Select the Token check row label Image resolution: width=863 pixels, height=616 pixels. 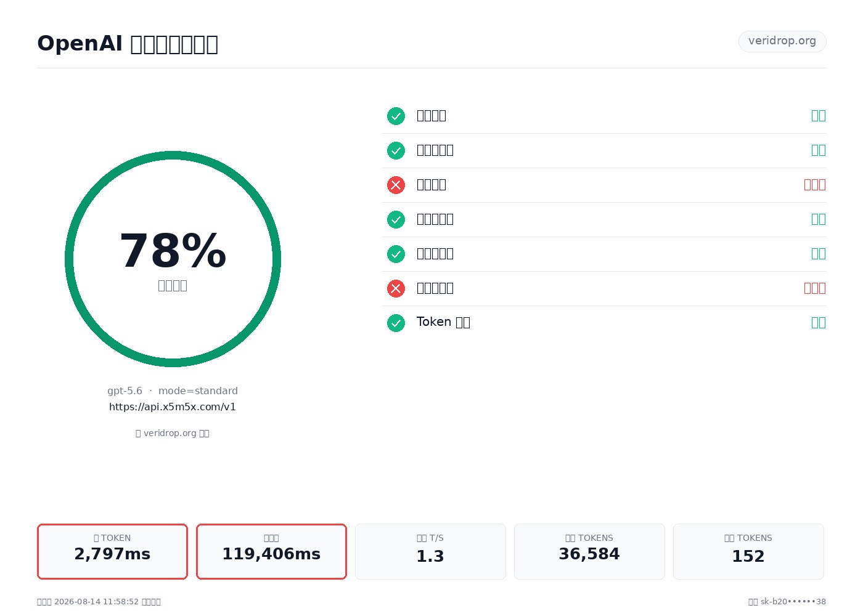pyautogui.click(x=443, y=322)
